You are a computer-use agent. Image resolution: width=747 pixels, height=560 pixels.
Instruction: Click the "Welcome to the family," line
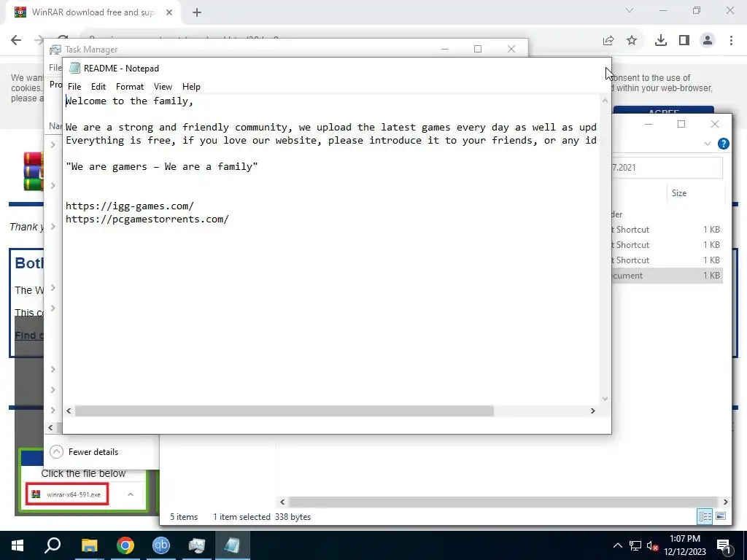[129, 101]
